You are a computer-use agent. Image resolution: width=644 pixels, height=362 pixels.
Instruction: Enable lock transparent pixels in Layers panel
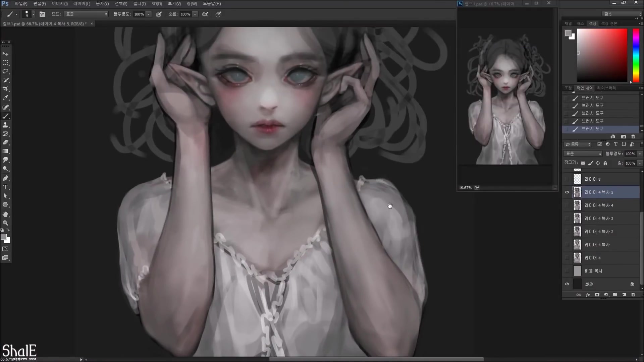coord(583,163)
